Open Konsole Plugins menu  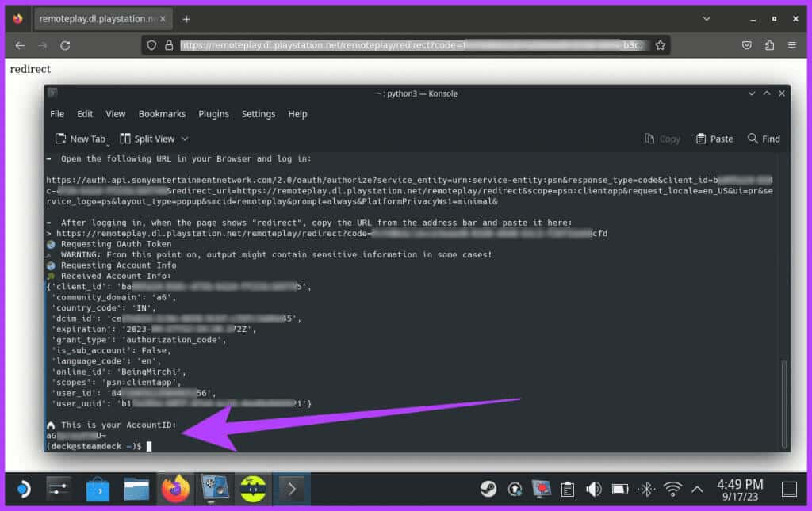point(213,114)
